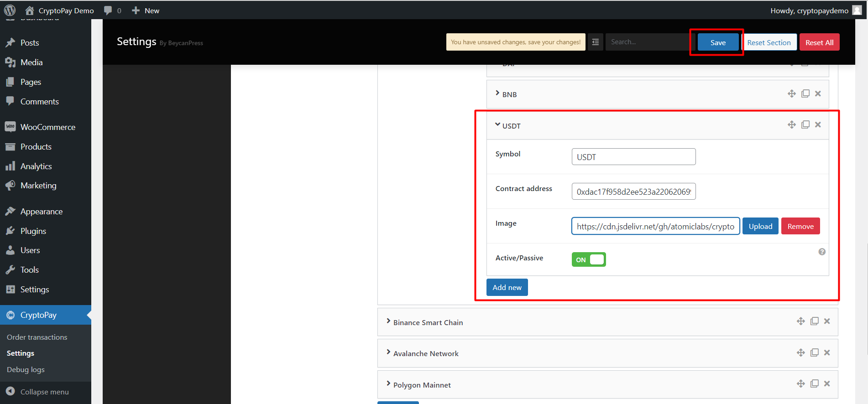
Task: Click the Remove image button
Action: pos(800,226)
